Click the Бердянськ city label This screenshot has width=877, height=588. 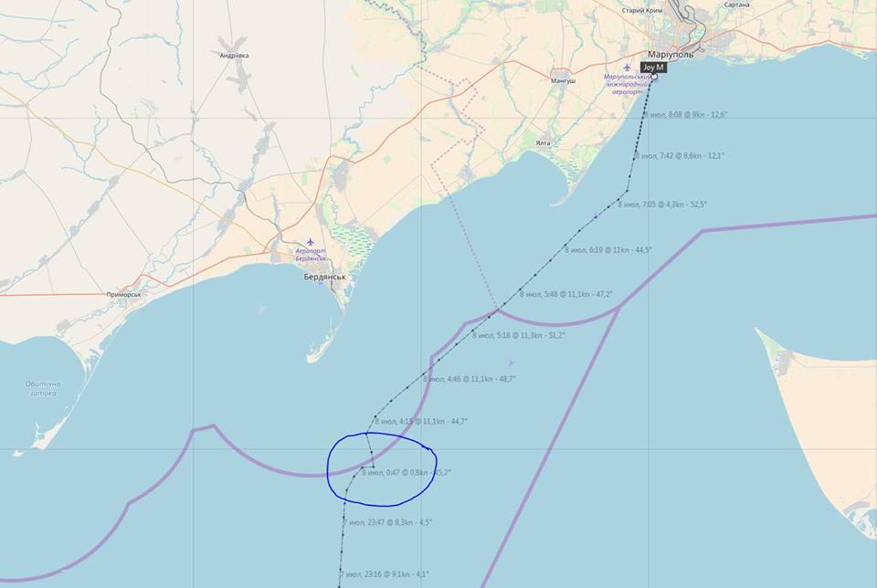325,277
